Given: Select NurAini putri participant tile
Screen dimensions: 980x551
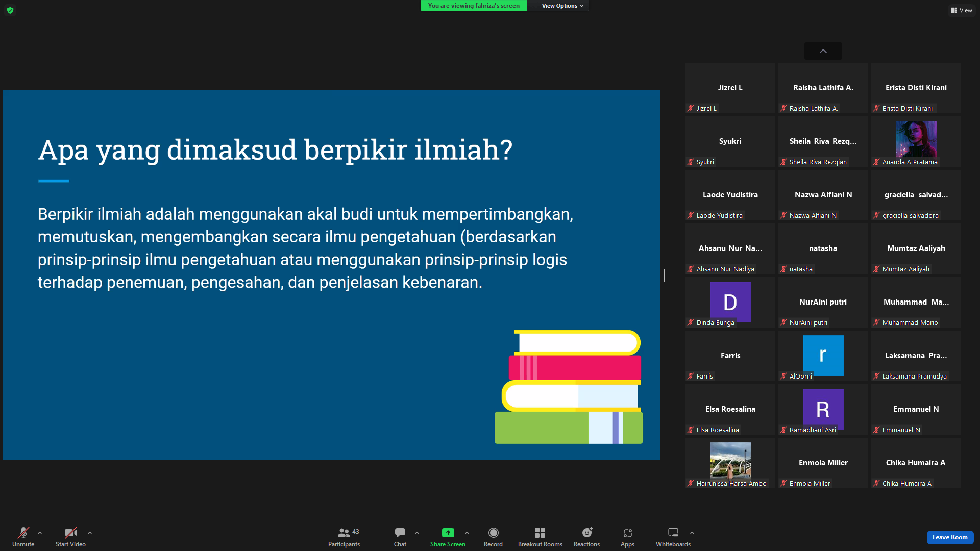Looking at the screenshot, I should click(x=823, y=302).
